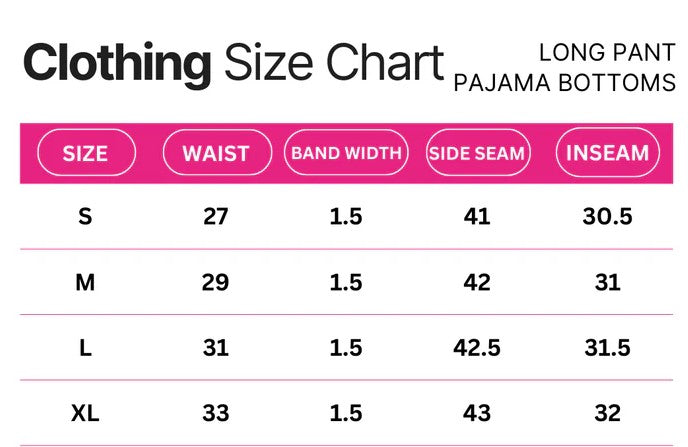Select the INSEAM header pill

click(607, 154)
